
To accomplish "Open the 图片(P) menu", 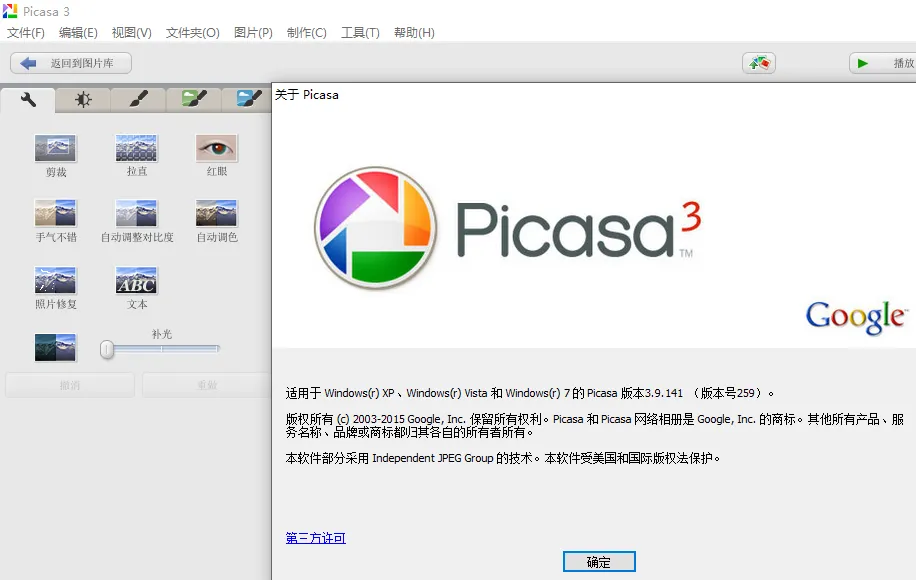I will [x=253, y=33].
